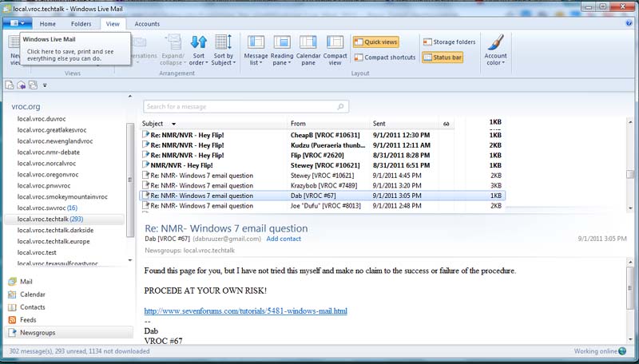This screenshot has width=639, height=364.
Task: Open the Reading pane dropdown arrow
Action: coord(289,63)
